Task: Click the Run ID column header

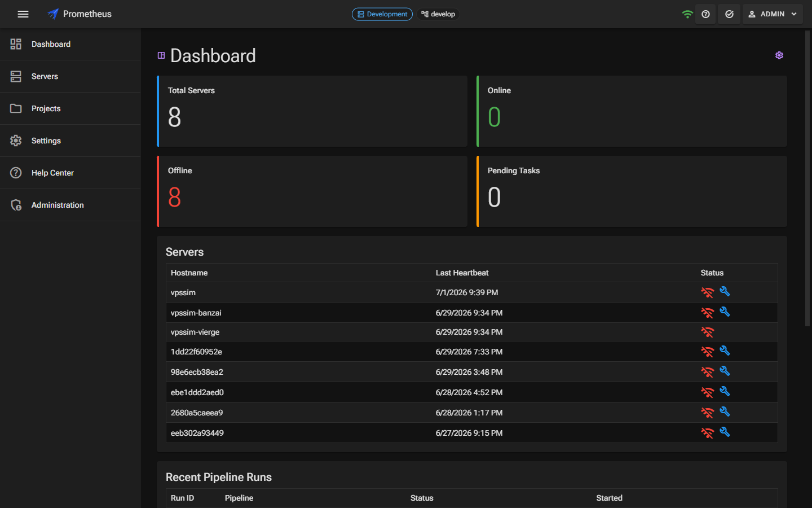Action: (x=182, y=498)
